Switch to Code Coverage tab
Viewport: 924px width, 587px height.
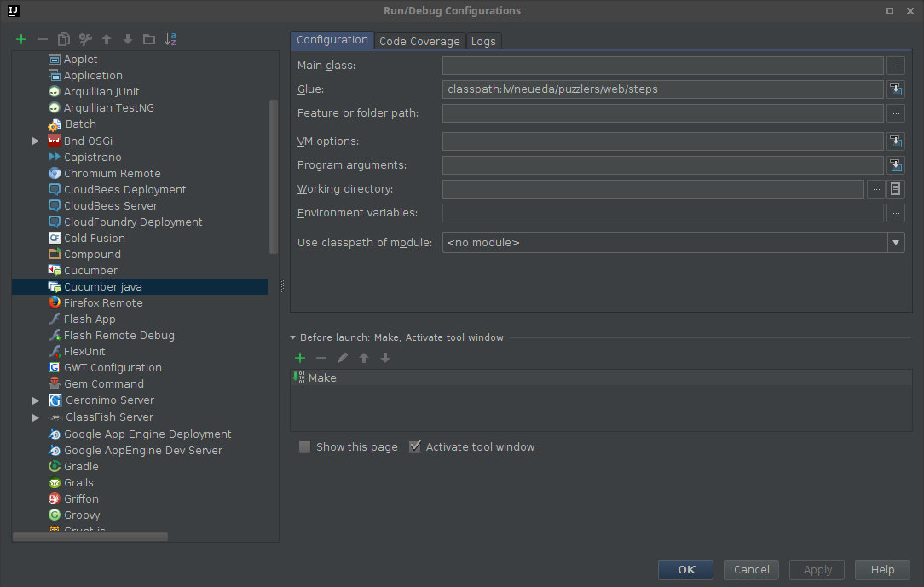(419, 41)
